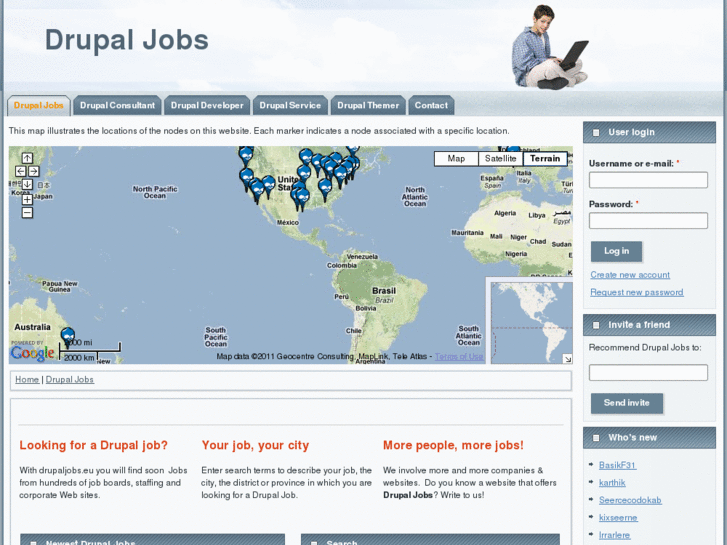Image resolution: width=727 pixels, height=545 pixels.
Task: Open the Drupal Developer tab
Action: point(207,105)
